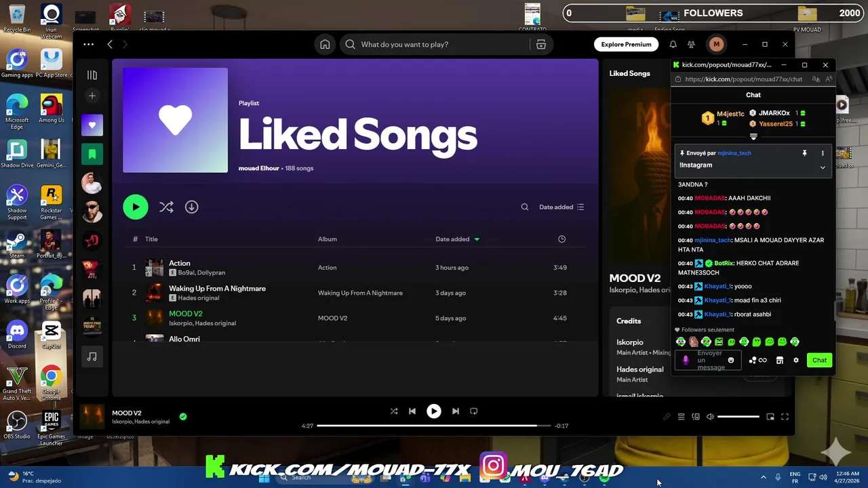Open the Kick shop store icon

[780, 360]
